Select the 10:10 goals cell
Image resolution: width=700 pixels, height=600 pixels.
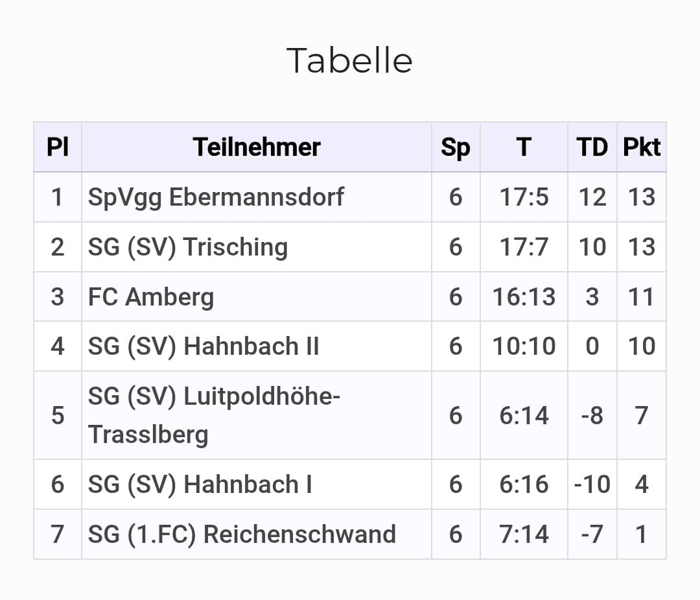click(x=524, y=346)
